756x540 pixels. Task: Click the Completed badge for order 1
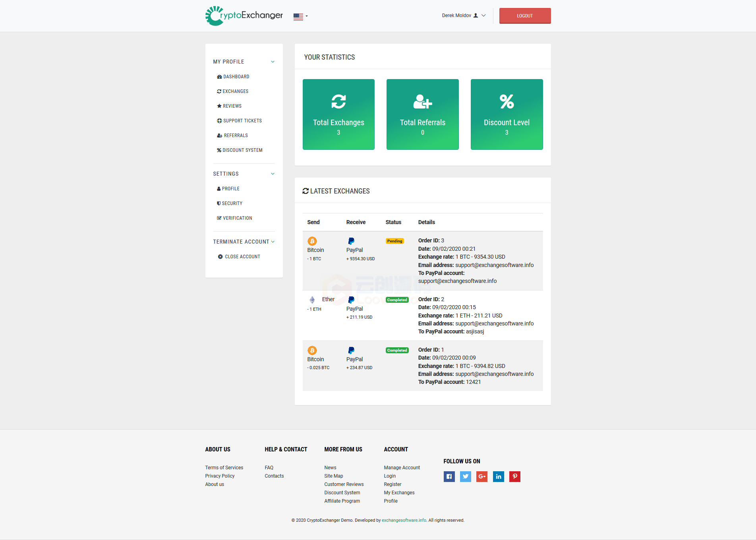coord(397,350)
